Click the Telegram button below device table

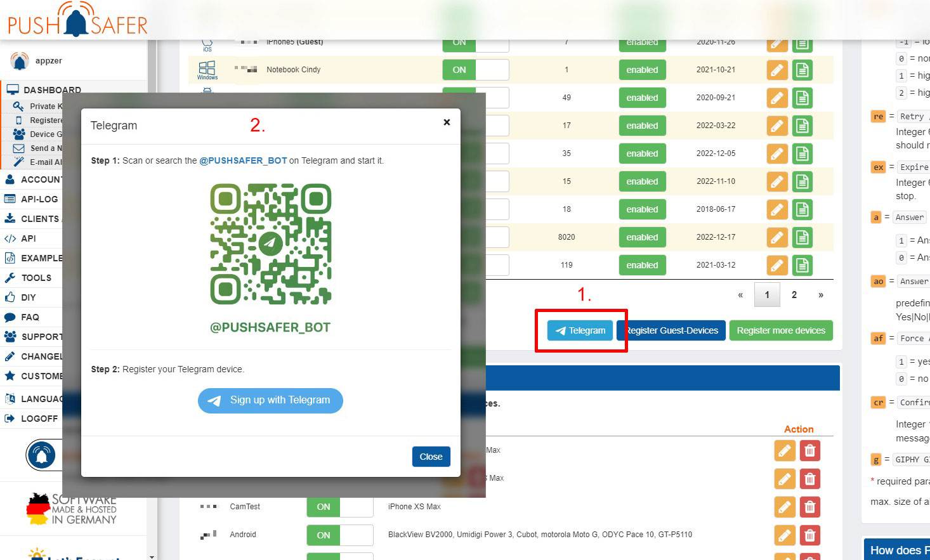pos(580,330)
